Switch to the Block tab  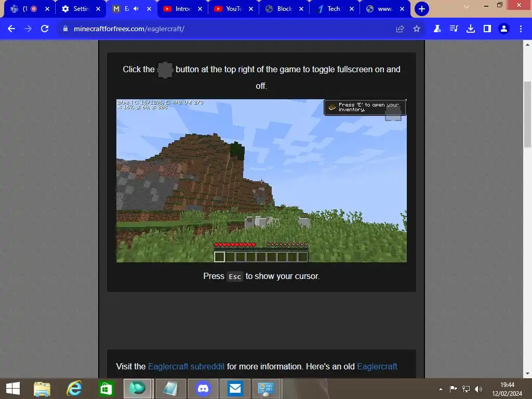click(x=284, y=9)
